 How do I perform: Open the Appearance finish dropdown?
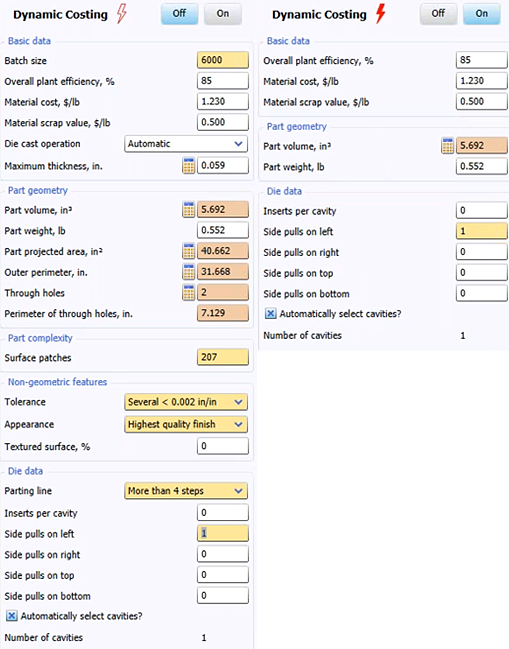186,424
